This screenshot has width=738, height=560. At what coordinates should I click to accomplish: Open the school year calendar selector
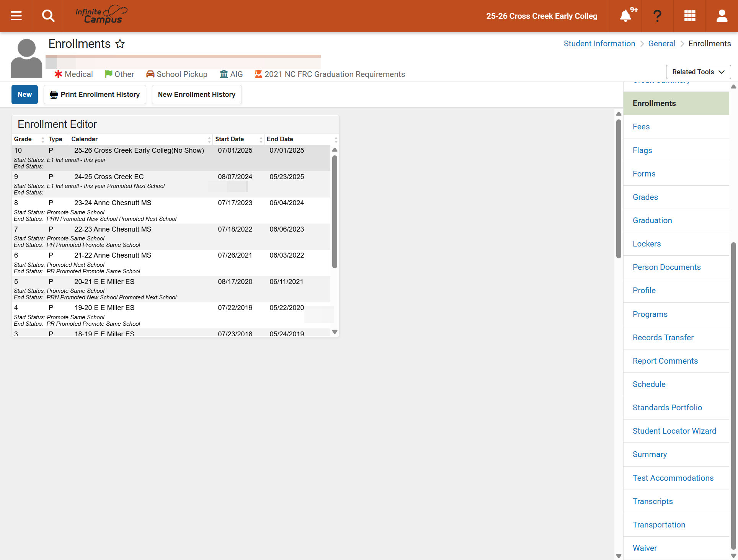click(542, 16)
